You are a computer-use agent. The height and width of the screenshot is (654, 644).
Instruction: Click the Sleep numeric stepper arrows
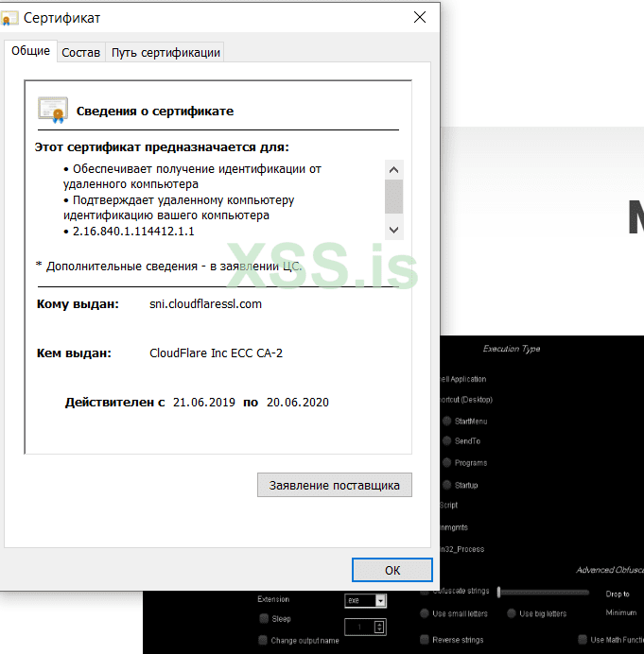(x=379, y=627)
